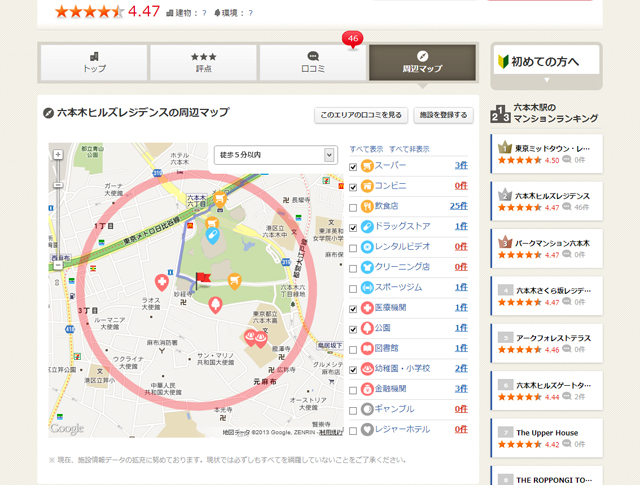This screenshot has height=485, width=640.
Task: Click the red flag marker on map
Action: [202, 280]
